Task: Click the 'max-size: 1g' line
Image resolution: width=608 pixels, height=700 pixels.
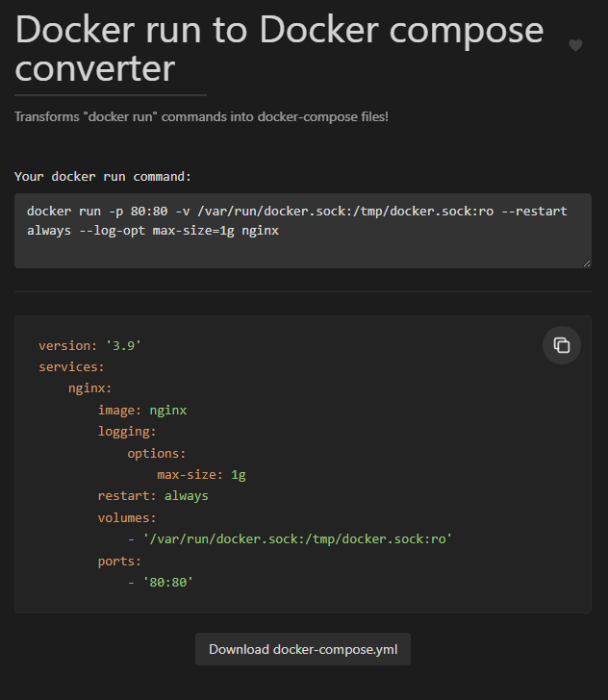Action: pos(201,475)
